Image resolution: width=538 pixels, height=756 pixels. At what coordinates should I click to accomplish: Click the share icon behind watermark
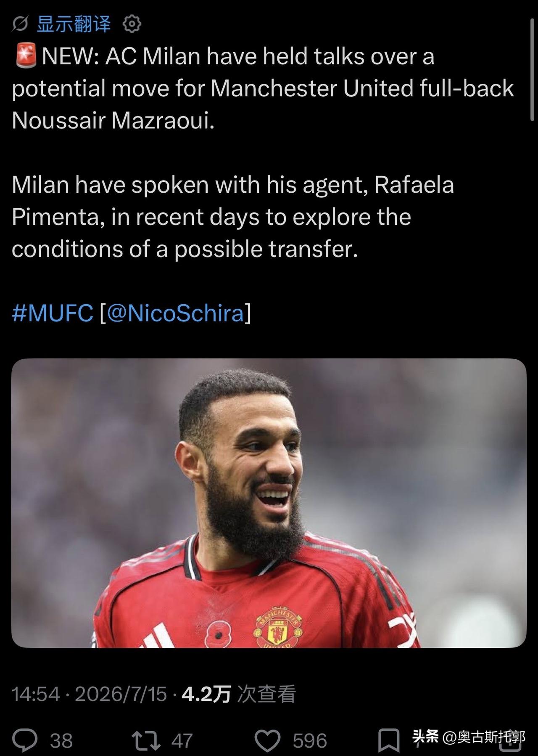[510, 740]
